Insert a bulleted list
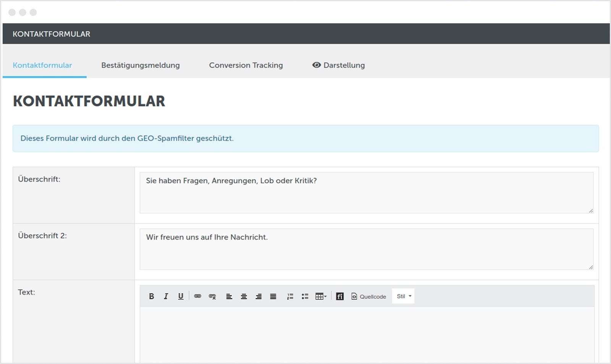Viewport: 611px width, 364px height. [x=305, y=296]
